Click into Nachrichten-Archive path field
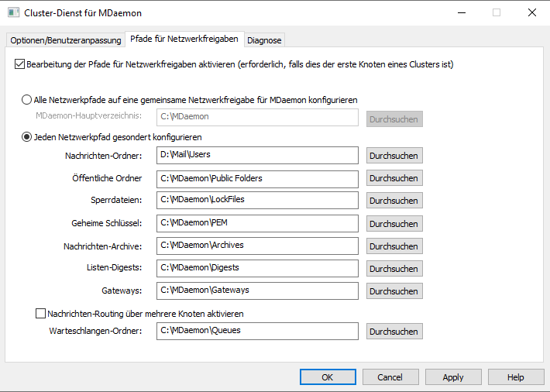Viewport: 550px width, 392px height. (x=257, y=246)
